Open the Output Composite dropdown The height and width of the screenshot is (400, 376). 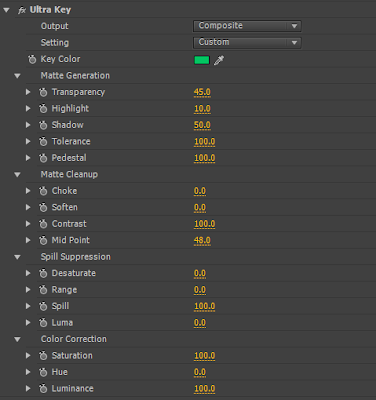pos(247,26)
